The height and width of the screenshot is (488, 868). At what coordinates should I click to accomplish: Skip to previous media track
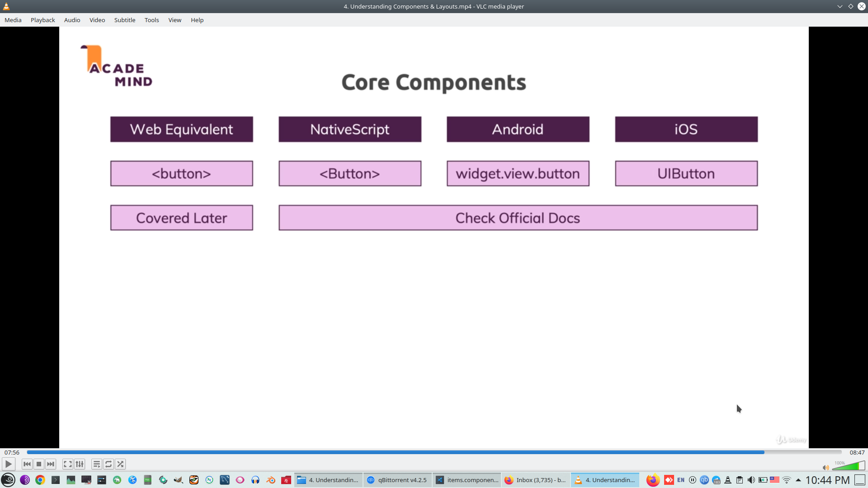click(27, 464)
